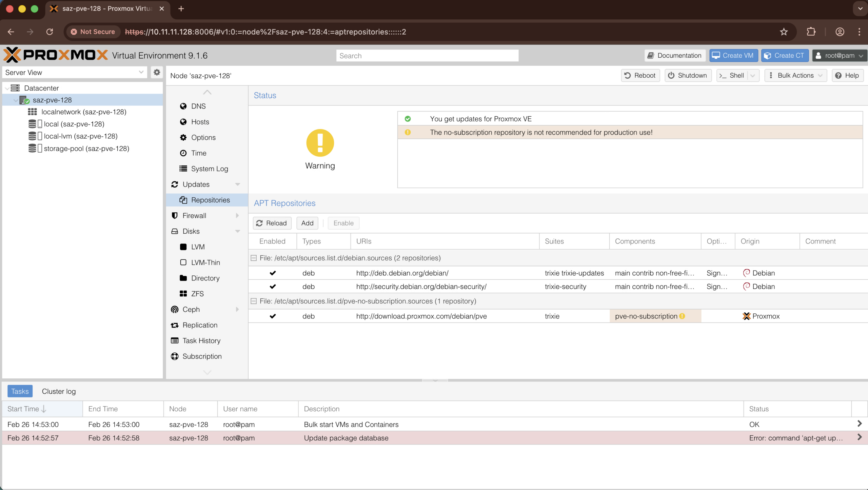Open the Server View dropdown
868x490 pixels.
pos(74,72)
